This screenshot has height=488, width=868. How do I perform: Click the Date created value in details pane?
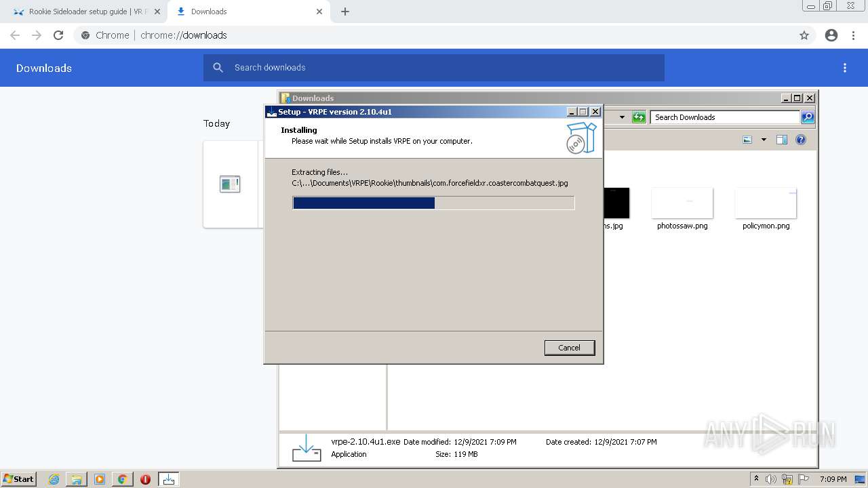(x=625, y=442)
